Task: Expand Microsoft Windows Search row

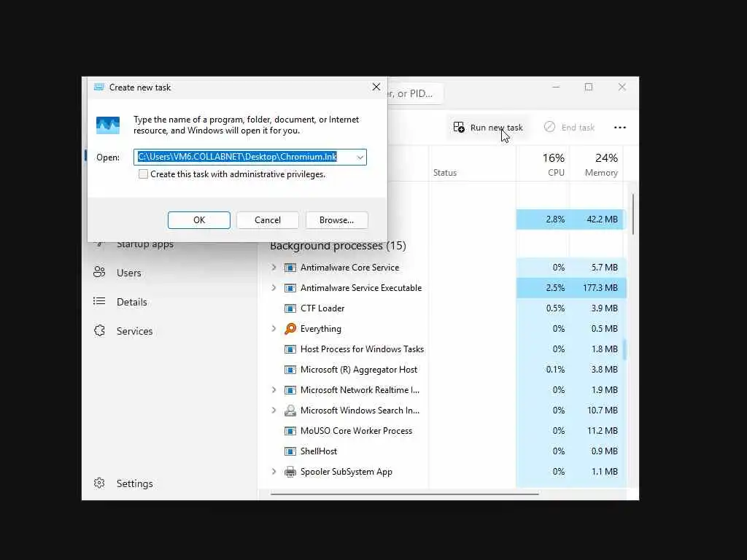Action: coord(274,410)
